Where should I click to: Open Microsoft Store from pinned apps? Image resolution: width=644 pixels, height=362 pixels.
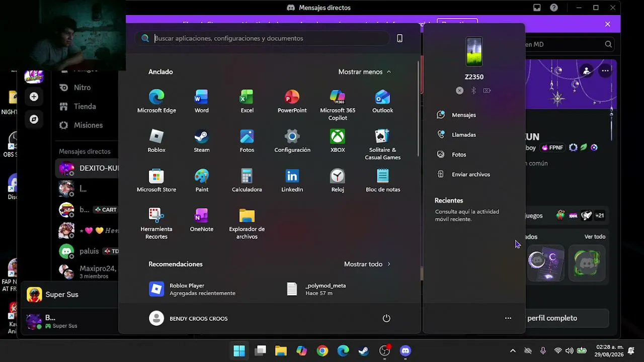tap(156, 180)
